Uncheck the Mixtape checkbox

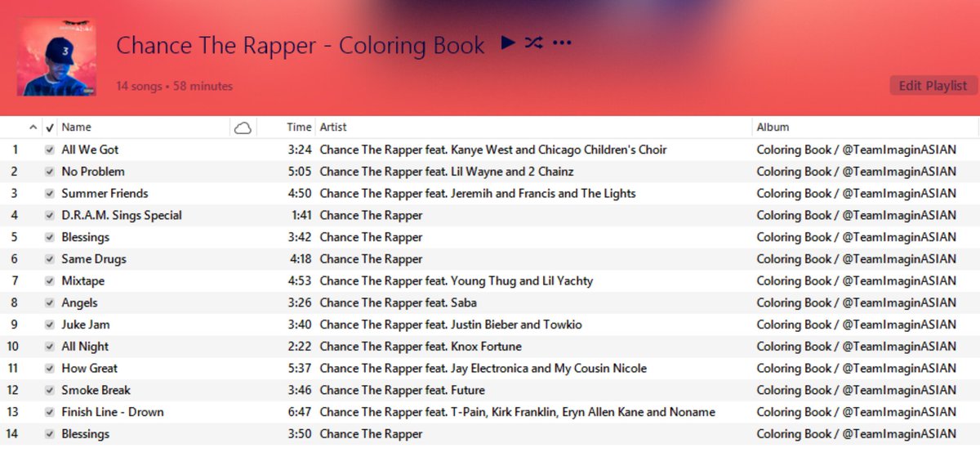50,281
